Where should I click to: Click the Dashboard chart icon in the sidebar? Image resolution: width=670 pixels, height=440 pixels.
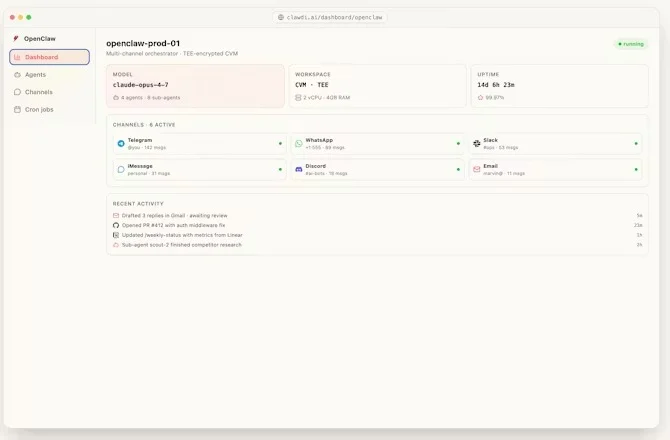(x=17, y=57)
